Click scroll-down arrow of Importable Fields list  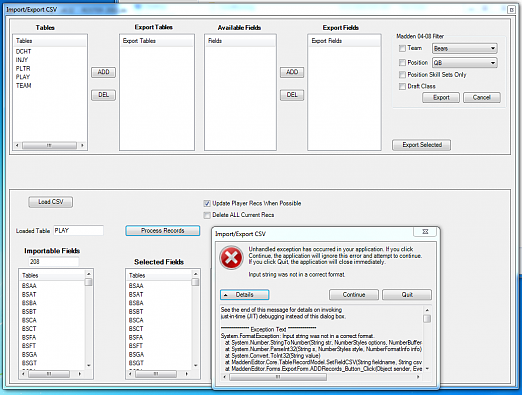[89, 366]
